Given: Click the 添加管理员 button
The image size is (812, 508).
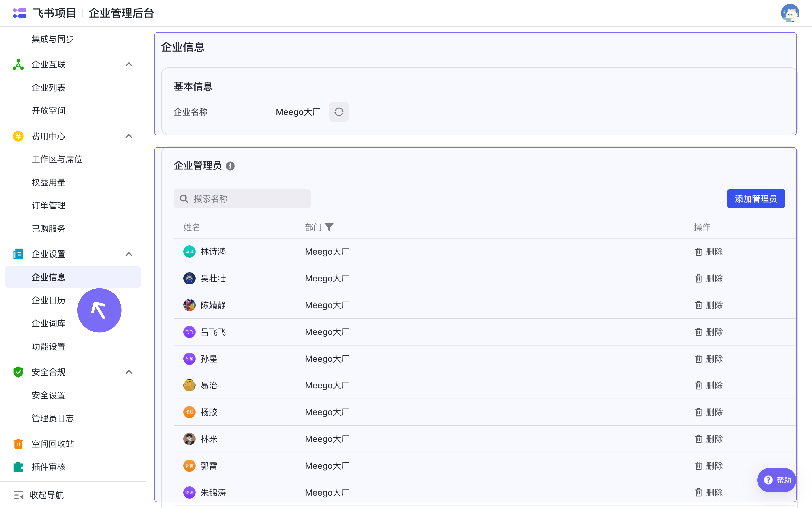Looking at the screenshot, I should 756,199.
